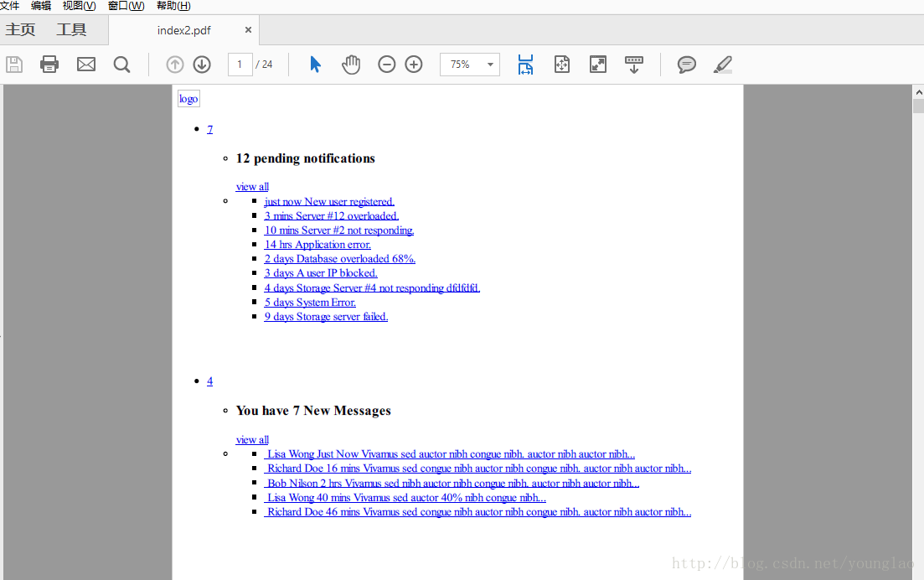Zoom in with plus icon

[414, 65]
